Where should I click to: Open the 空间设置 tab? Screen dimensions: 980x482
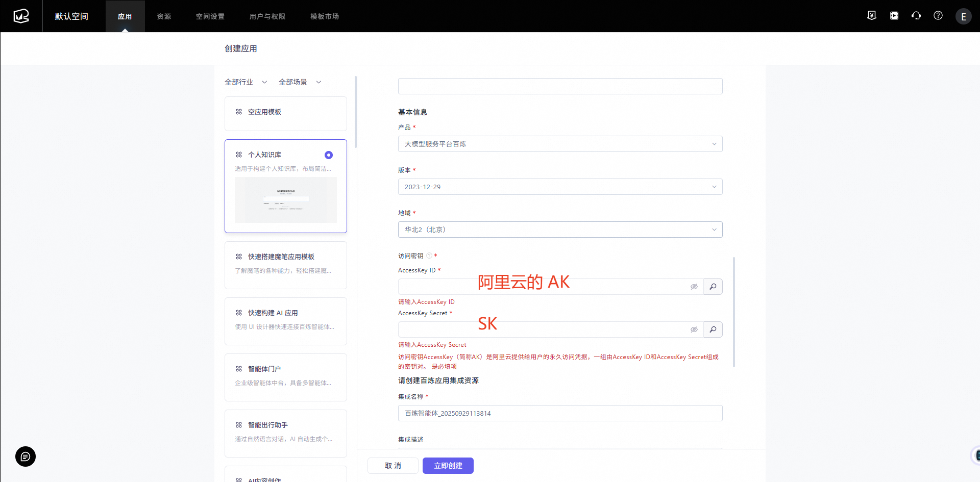pyautogui.click(x=210, y=16)
